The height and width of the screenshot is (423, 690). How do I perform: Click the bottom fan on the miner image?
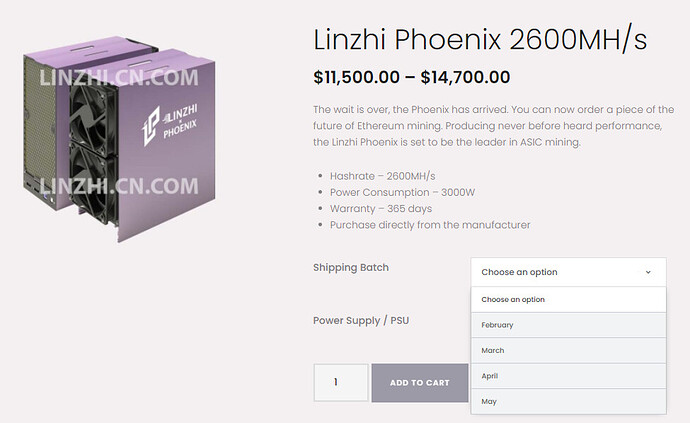point(94,181)
